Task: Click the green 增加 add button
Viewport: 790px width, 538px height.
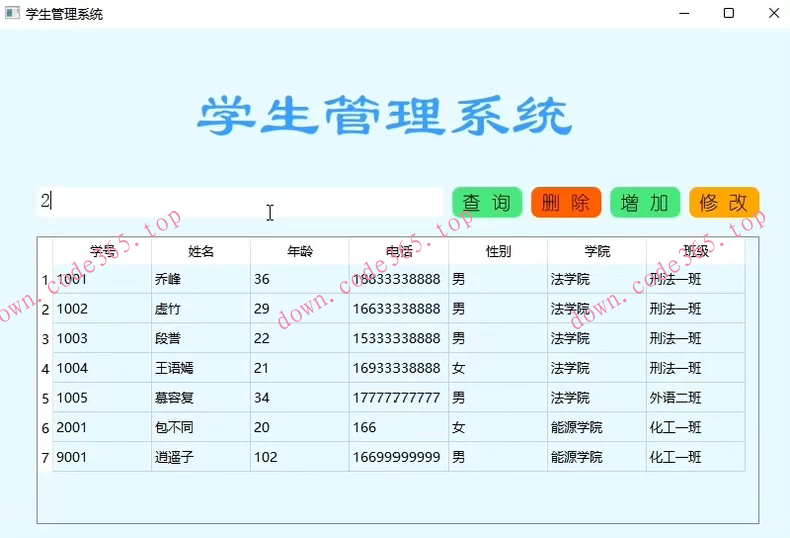Action: [645, 203]
